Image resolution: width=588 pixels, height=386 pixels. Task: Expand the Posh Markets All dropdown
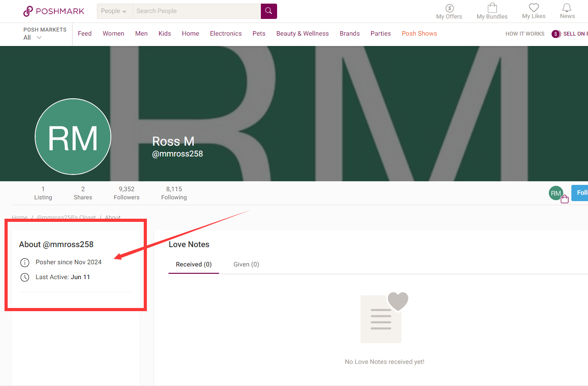(x=32, y=37)
